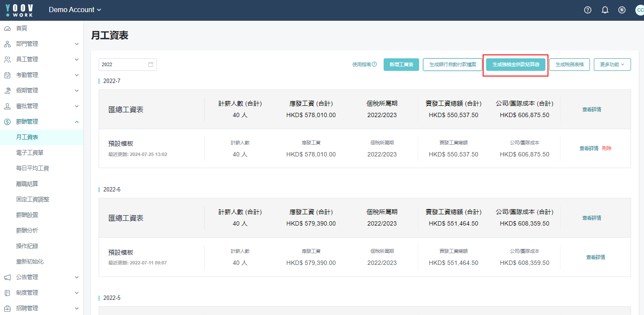Click the help question mark icon in header
644x315 pixels.
tap(587, 10)
